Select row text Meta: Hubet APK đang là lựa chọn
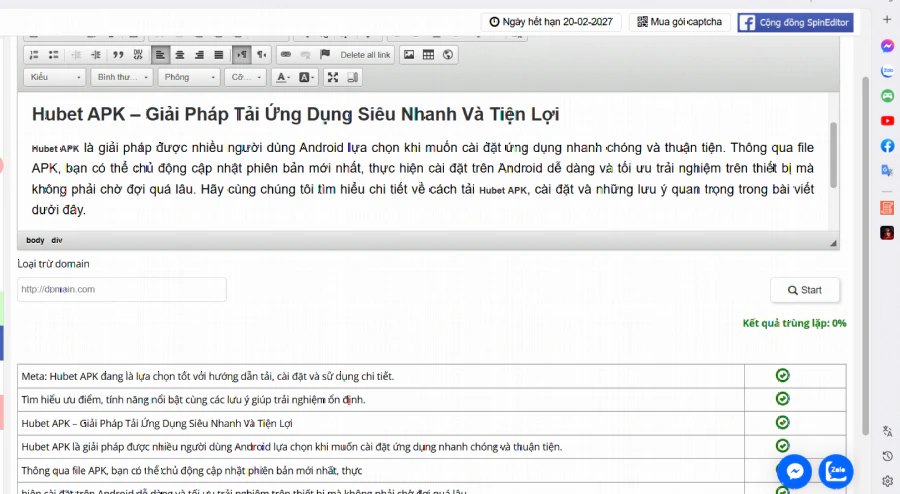The width and height of the screenshot is (900, 494). (208, 376)
